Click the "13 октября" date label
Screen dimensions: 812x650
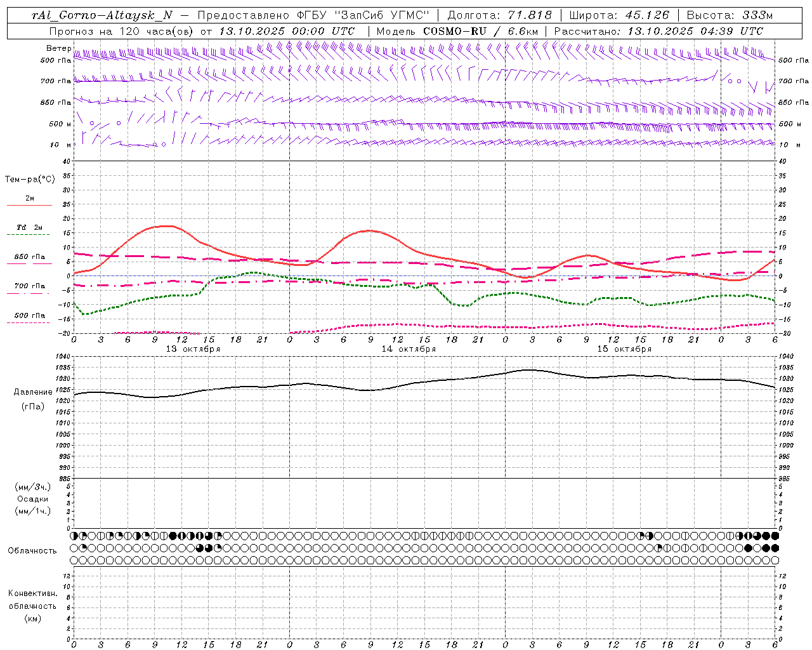(193, 349)
